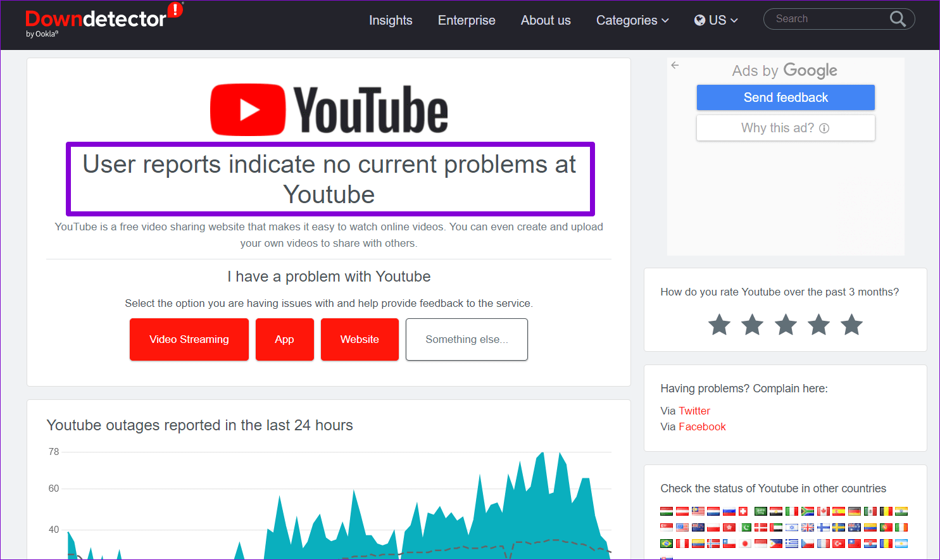Click the Something else... button
The image size is (940, 560).
tap(467, 339)
